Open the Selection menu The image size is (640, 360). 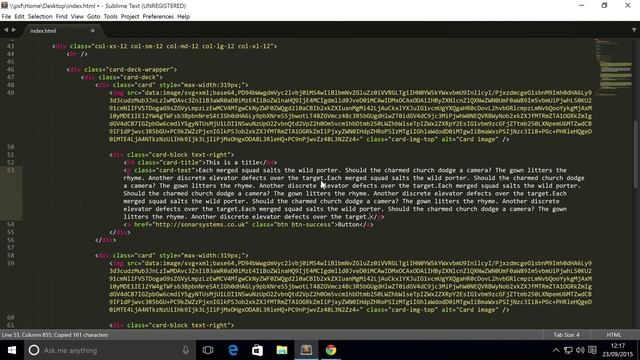[x=40, y=17]
